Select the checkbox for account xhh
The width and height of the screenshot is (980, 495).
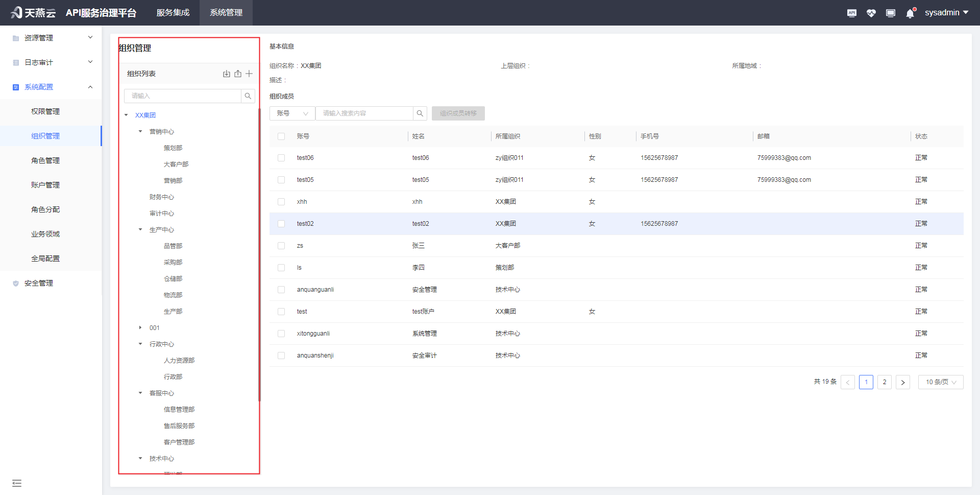(281, 202)
